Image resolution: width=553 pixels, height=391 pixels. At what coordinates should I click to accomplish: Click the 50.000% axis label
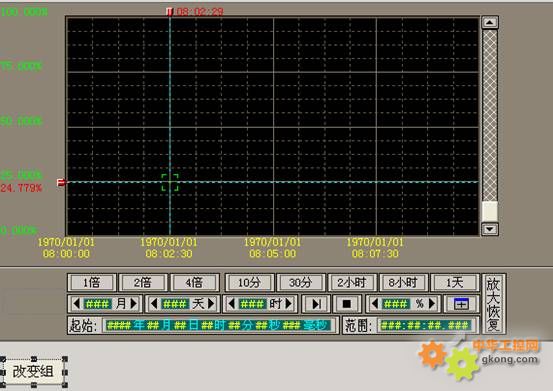[22, 121]
